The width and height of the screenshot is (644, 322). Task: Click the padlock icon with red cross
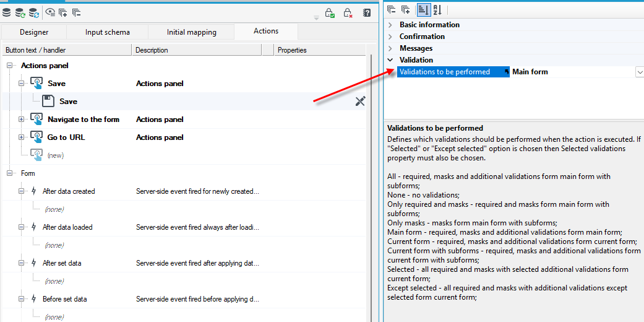[x=348, y=13]
